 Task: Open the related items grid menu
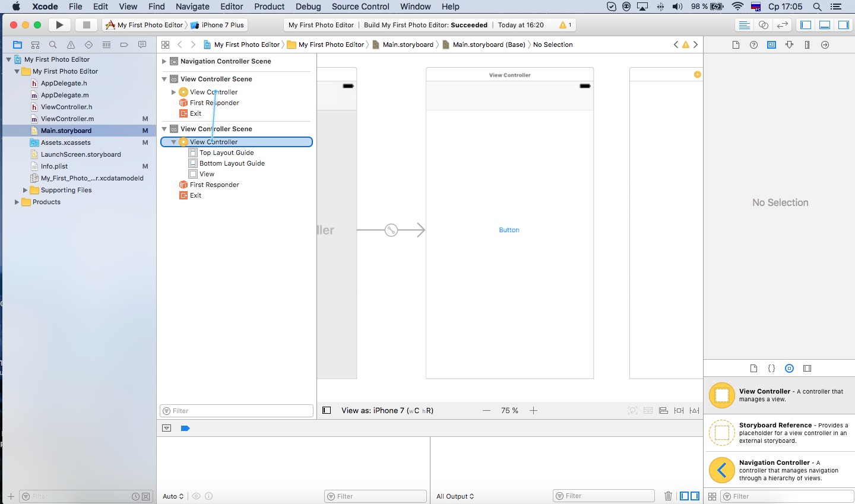click(x=165, y=45)
